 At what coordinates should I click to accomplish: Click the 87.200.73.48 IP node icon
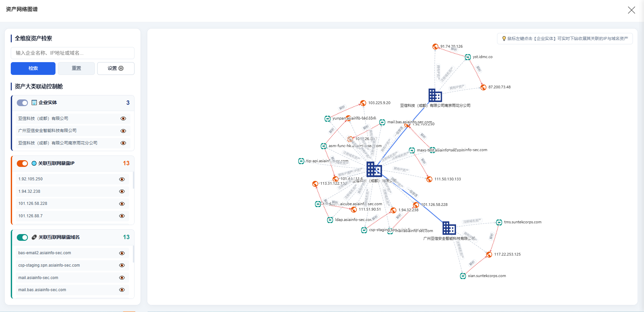[x=483, y=87]
